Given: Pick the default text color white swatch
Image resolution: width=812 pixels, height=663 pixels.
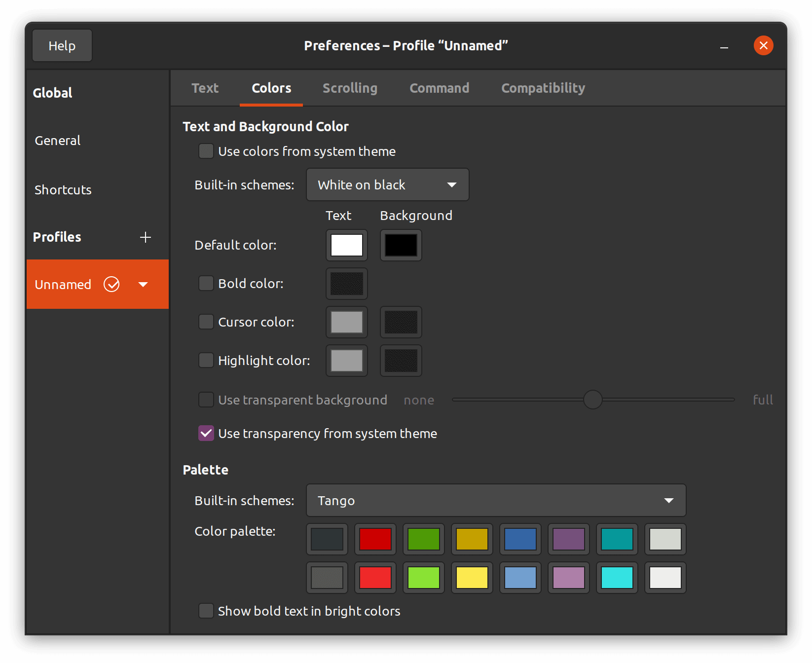Looking at the screenshot, I should click(346, 245).
